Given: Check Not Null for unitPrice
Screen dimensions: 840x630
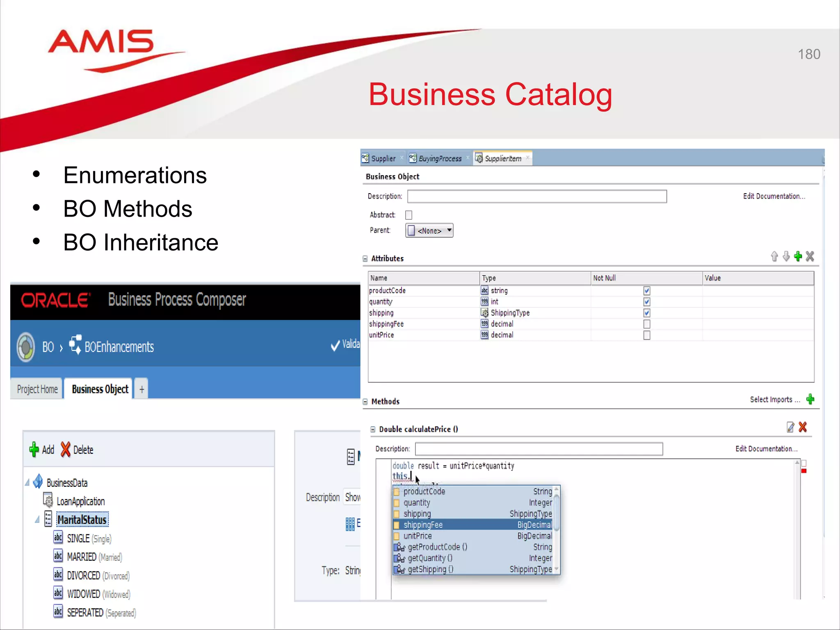Looking at the screenshot, I should [647, 335].
